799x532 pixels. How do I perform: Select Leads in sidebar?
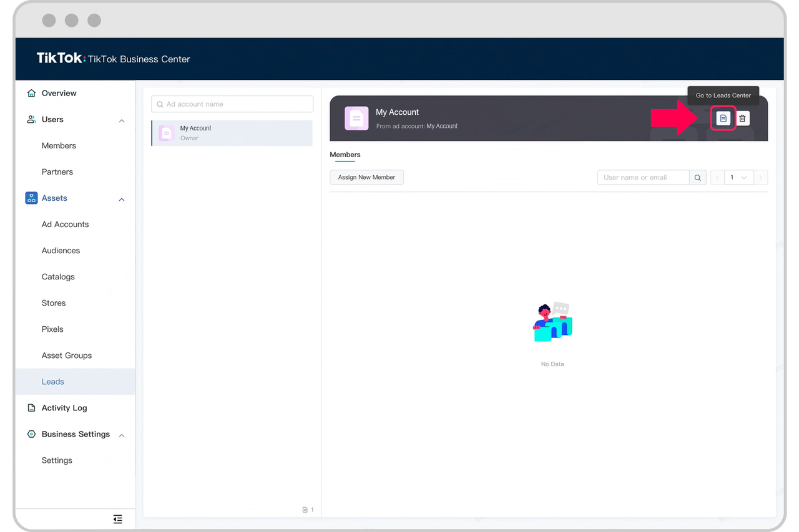pyautogui.click(x=75, y=381)
